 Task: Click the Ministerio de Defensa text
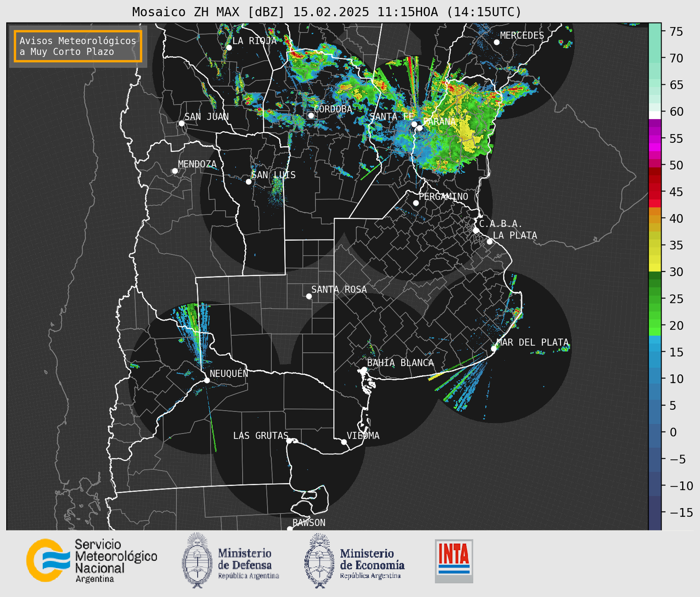(248, 563)
